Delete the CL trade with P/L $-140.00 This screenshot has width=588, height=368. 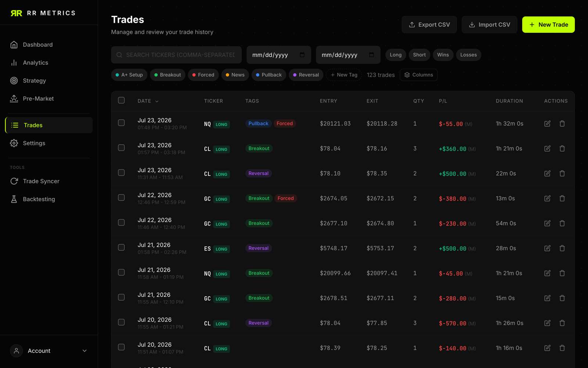pos(562,348)
